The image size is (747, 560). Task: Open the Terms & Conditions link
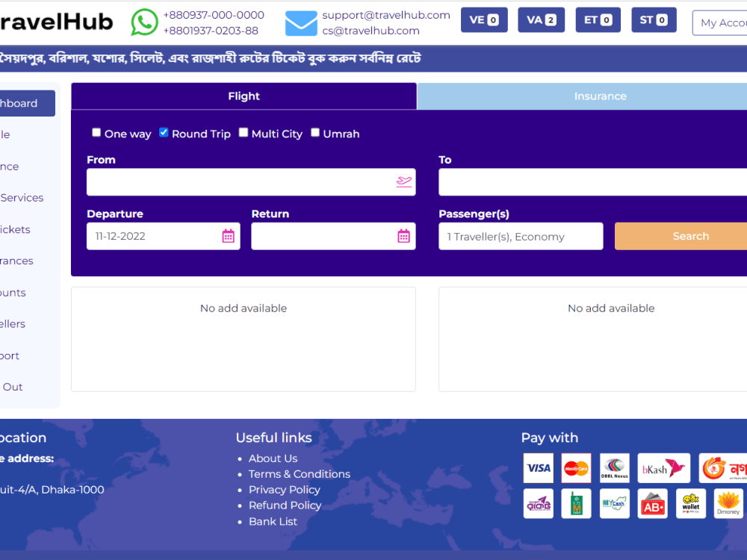click(300, 474)
